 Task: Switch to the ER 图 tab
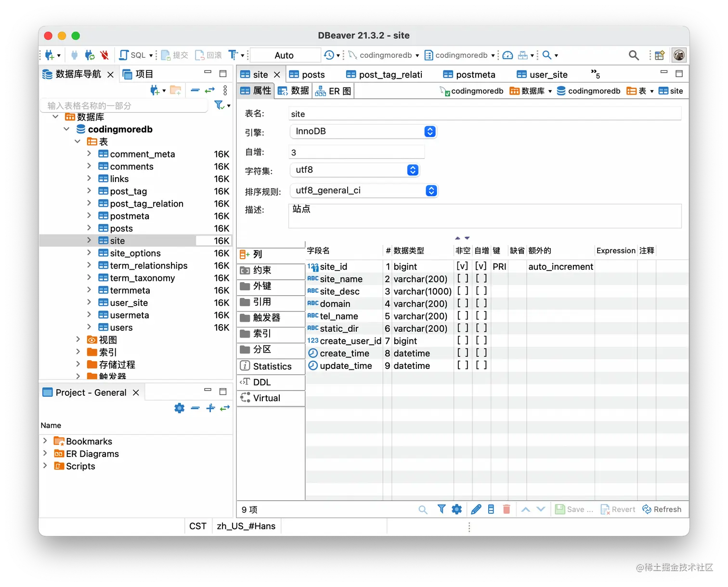click(334, 91)
